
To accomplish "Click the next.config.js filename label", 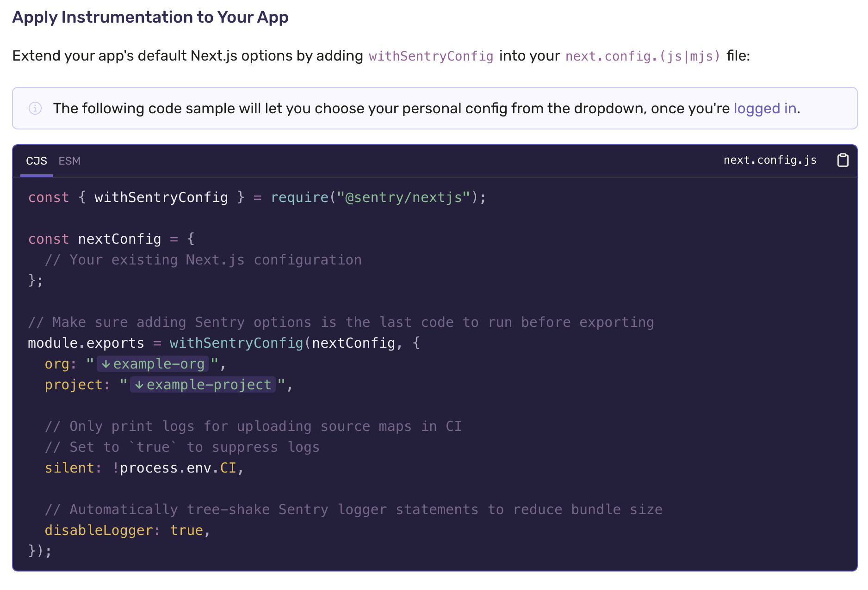I will pos(769,160).
